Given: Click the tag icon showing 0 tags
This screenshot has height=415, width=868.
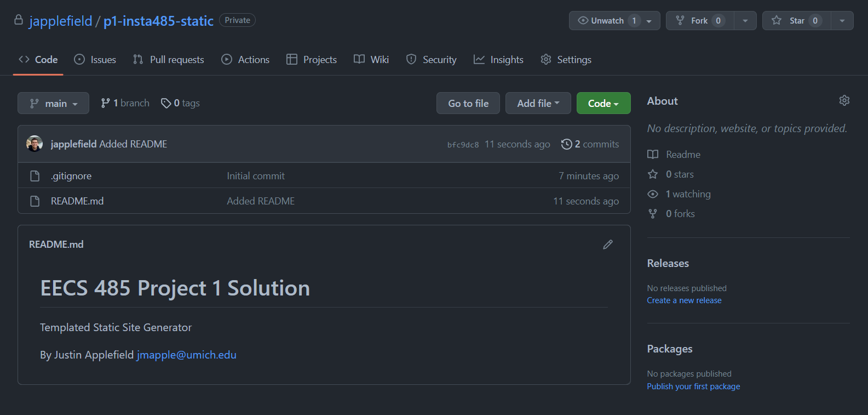Looking at the screenshot, I should point(165,103).
